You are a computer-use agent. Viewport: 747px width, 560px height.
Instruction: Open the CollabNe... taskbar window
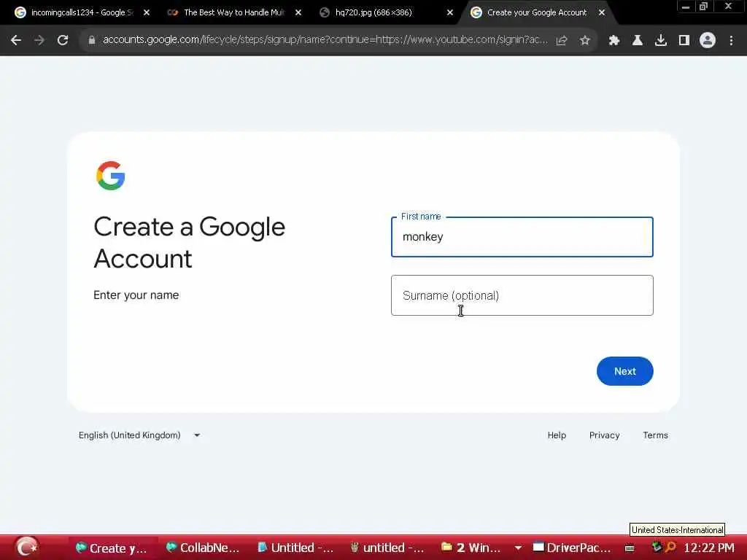(203, 548)
